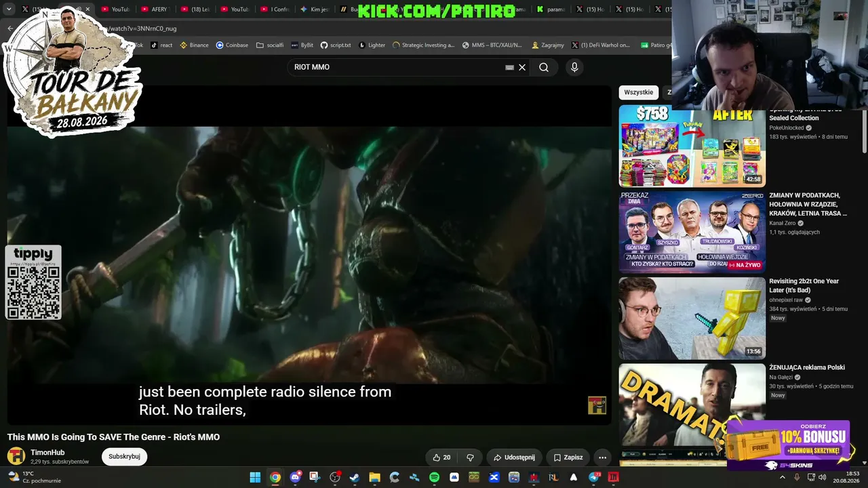Open the Binance bookmark
Viewport: 868px width, 488px height.
pos(194,45)
